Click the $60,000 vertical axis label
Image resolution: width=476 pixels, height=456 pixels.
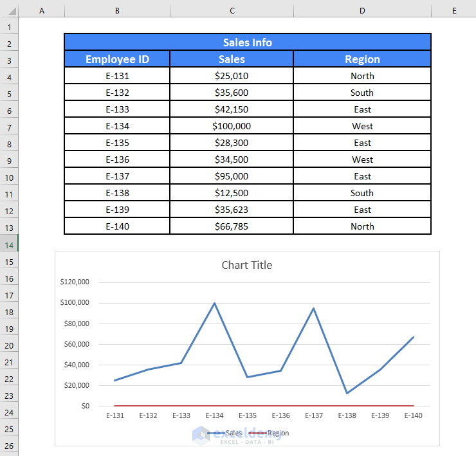coord(77,344)
